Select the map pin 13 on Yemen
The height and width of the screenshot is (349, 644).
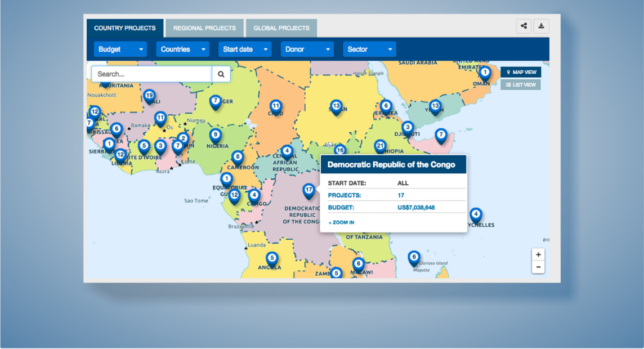pos(435,107)
